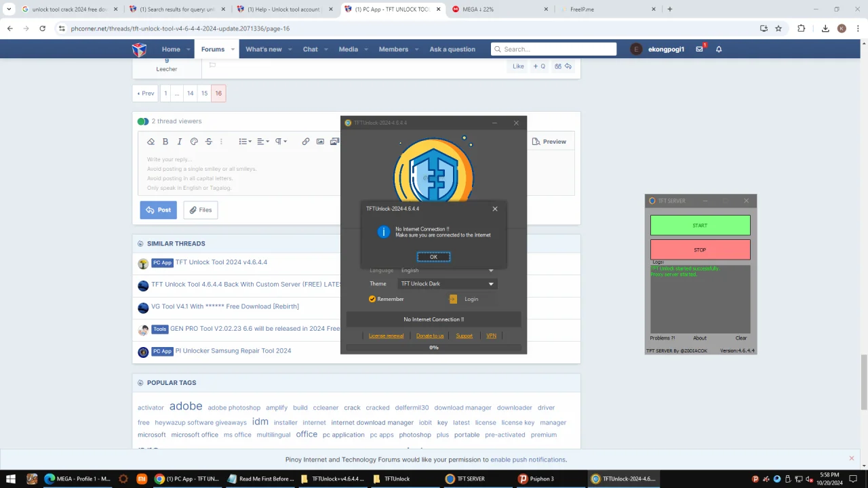Go to page 14 of the thread
The width and height of the screenshot is (868, 488).
tap(191, 94)
